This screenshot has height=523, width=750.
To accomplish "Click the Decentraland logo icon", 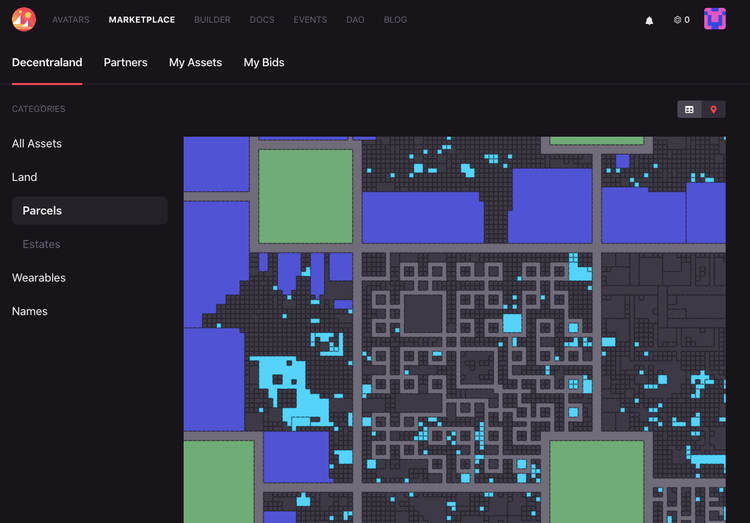I will (24, 20).
